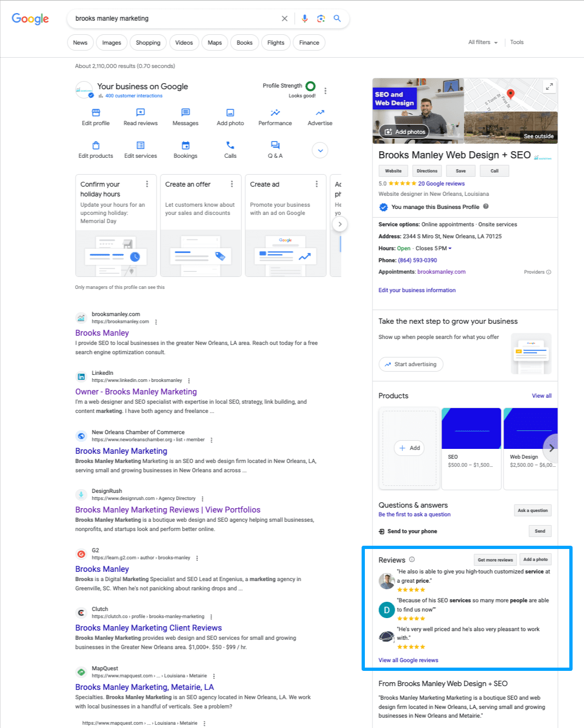Click the help icon beside You manage this Business Profile
Viewport: 584px width, 728px height.
486,207
